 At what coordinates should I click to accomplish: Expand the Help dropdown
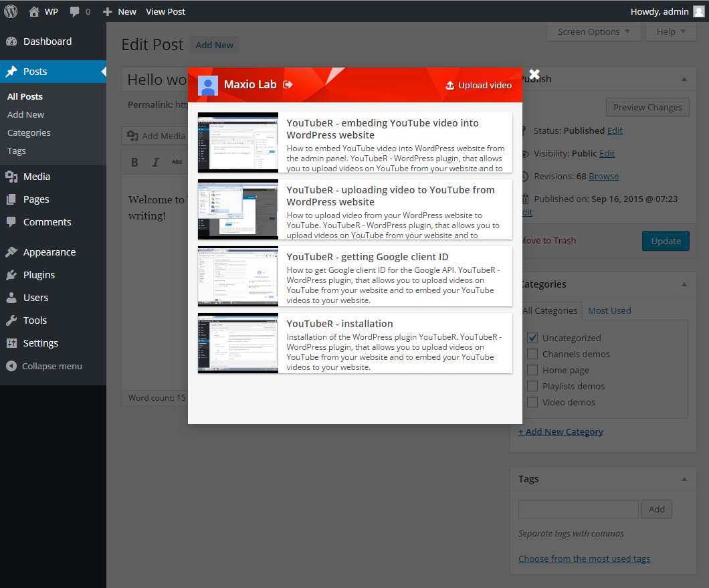pyautogui.click(x=671, y=31)
